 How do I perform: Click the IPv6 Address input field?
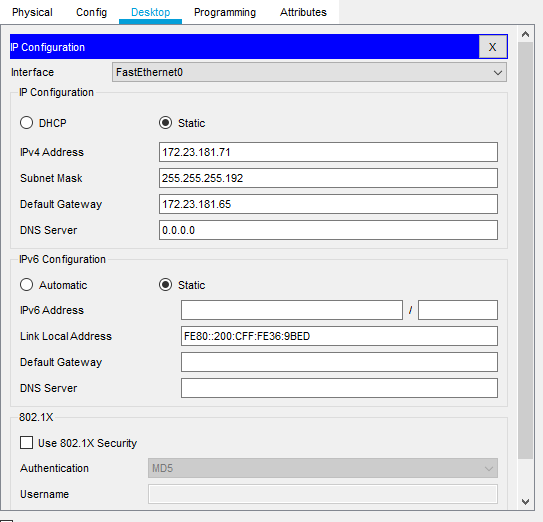pyautogui.click(x=292, y=310)
